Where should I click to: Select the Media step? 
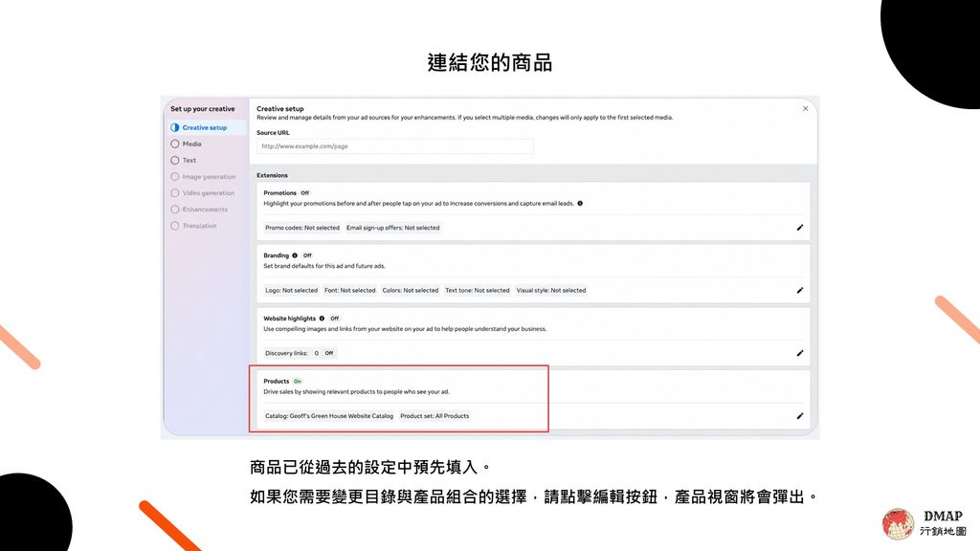[186, 143]
